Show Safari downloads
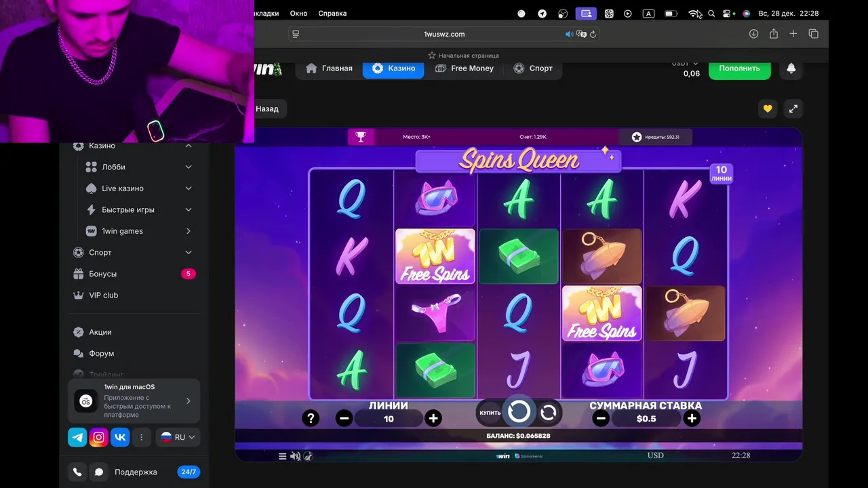 [753, 34]
